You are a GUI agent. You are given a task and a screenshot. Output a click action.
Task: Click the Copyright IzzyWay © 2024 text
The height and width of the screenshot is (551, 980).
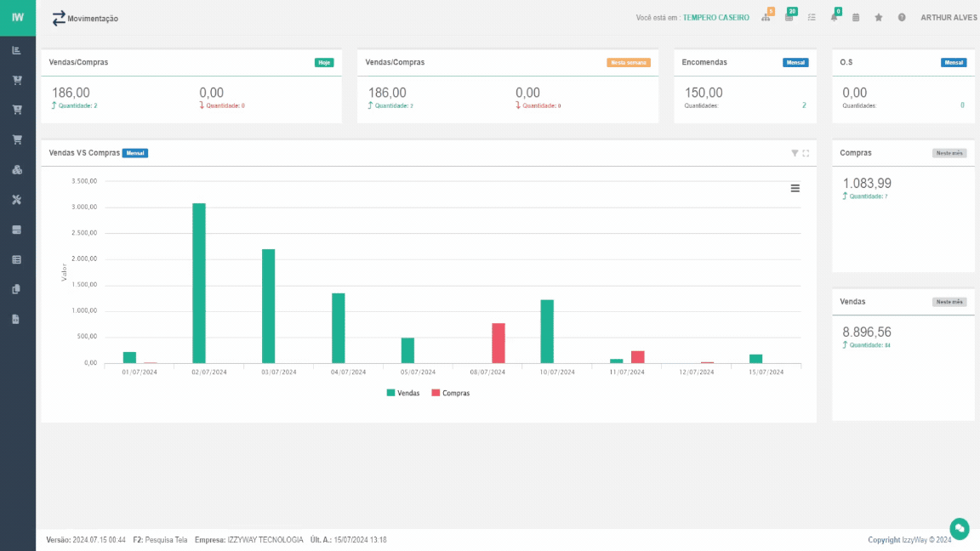(909, 540)
